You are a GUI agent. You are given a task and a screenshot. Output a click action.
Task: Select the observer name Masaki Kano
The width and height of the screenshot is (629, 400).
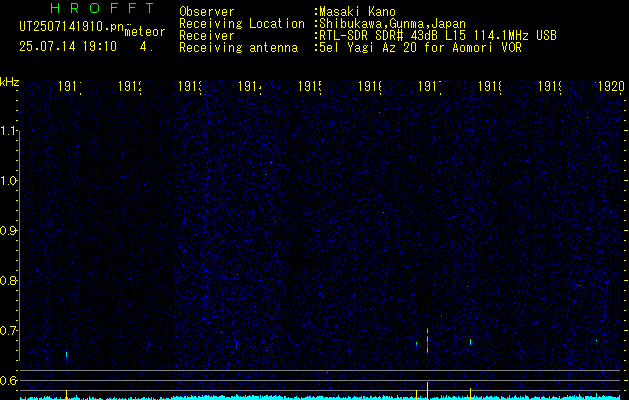click(x=357, y=12)
